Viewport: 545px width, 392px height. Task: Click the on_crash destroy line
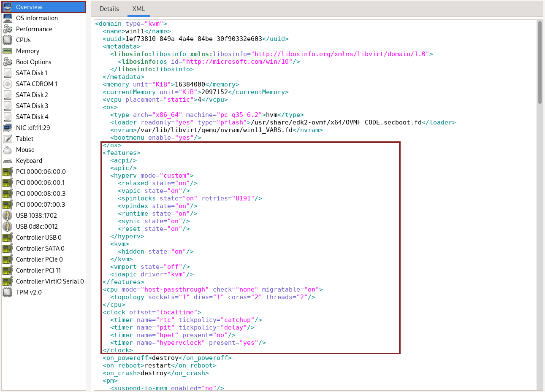[156, 373]
